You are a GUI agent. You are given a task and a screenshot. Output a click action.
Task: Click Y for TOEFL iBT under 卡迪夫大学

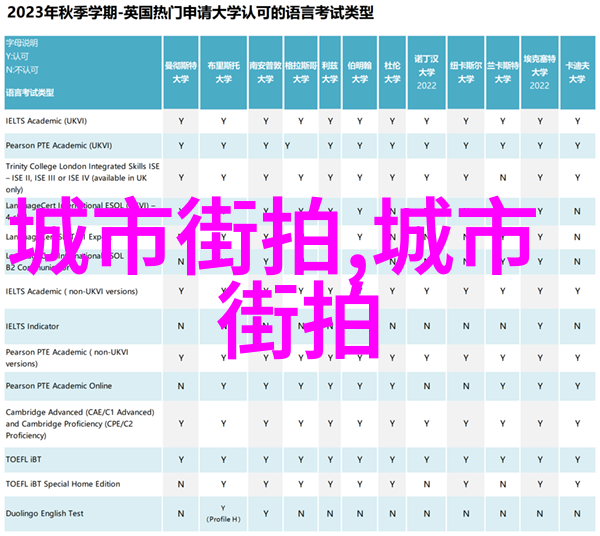point(577,459)
